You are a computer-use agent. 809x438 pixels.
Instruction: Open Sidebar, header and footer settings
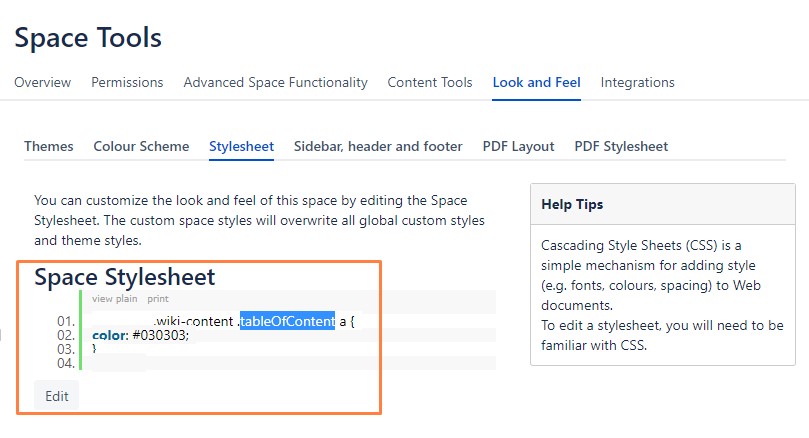tap(378, 147)
